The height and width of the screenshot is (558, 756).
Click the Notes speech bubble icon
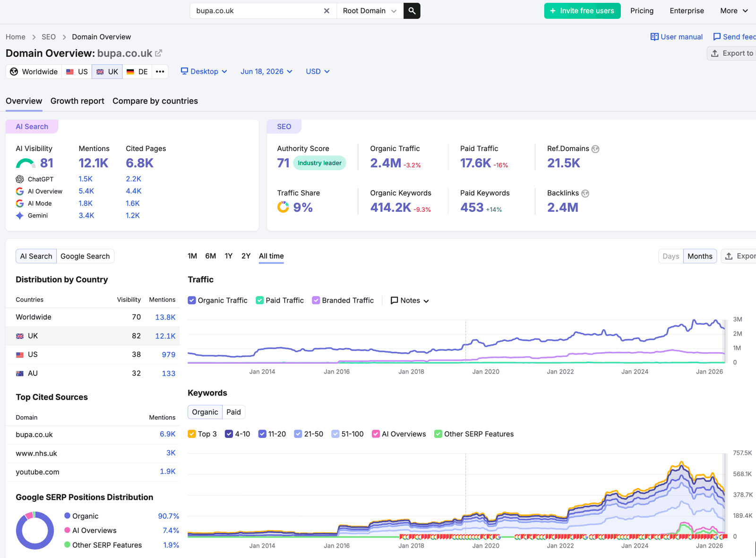[x=394, y=300]
